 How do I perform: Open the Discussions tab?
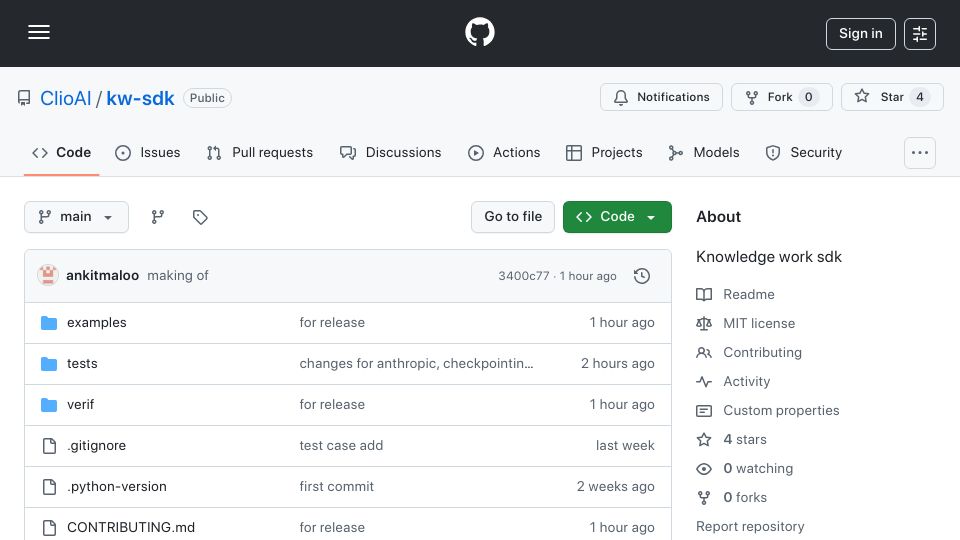point(391,152)
